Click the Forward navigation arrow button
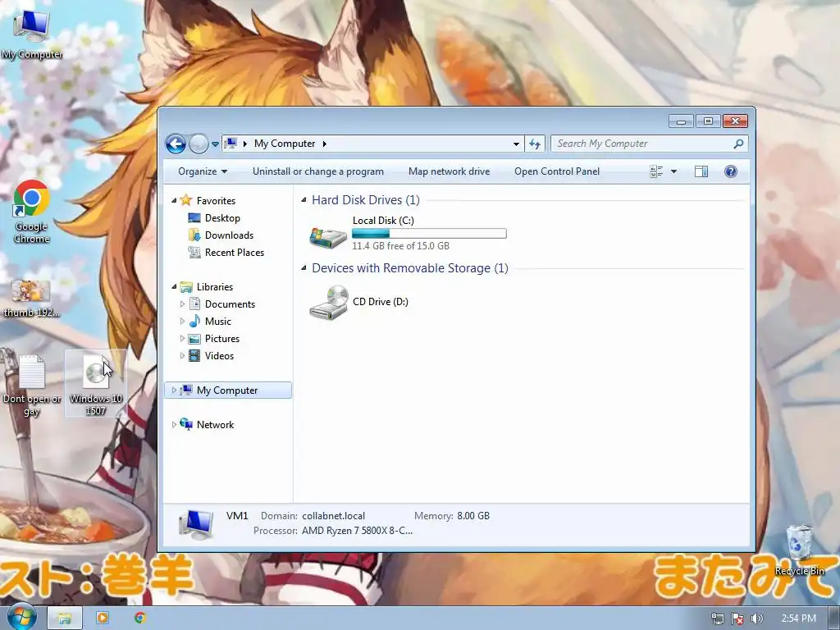This screenshot has width=840, height=630. click(199, 144)
